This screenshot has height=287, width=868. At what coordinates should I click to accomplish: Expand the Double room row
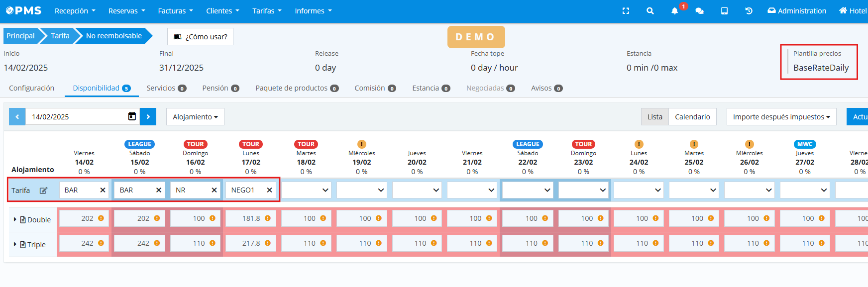pos(15,219)
